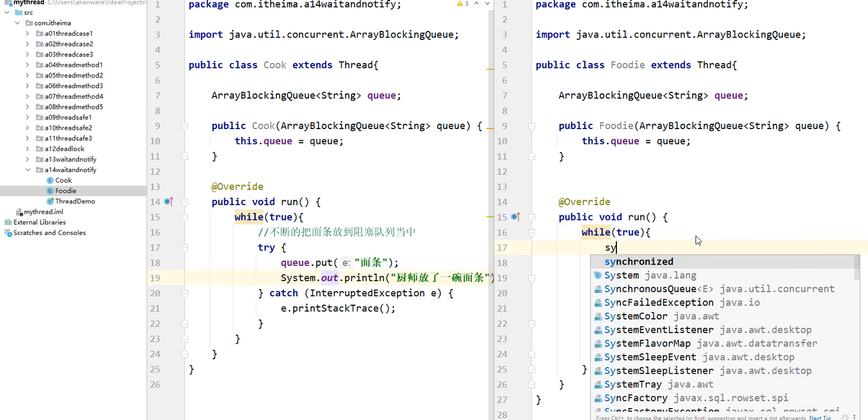Click the Scratches and Consoles icon
Image resolution: width=868 pixels, height=420 pixels.
(x=7, y=233)
